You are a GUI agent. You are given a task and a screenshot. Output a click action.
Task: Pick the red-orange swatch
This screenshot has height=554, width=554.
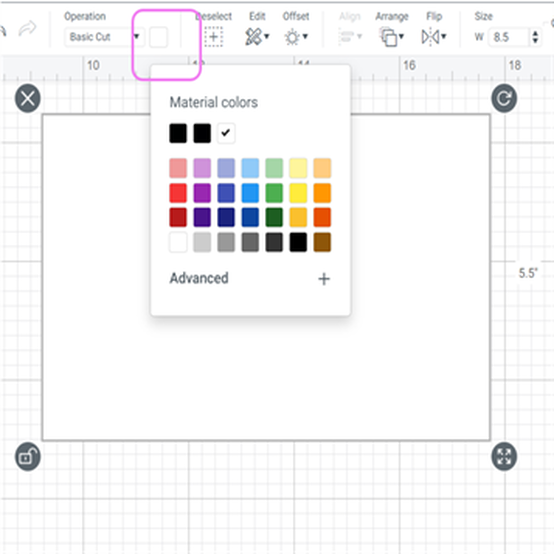322,217
